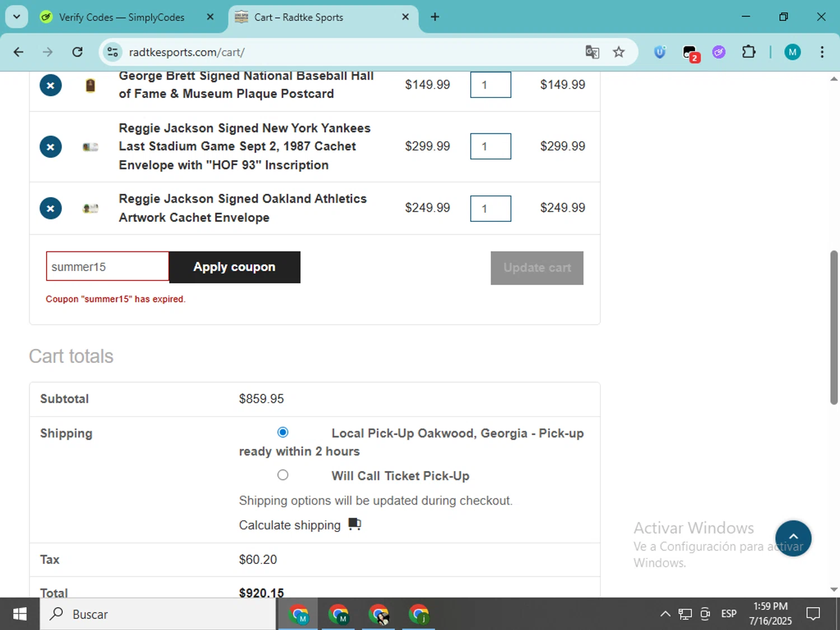Click scroll-to-top round arrow button
840x630 pixels.
793,538
